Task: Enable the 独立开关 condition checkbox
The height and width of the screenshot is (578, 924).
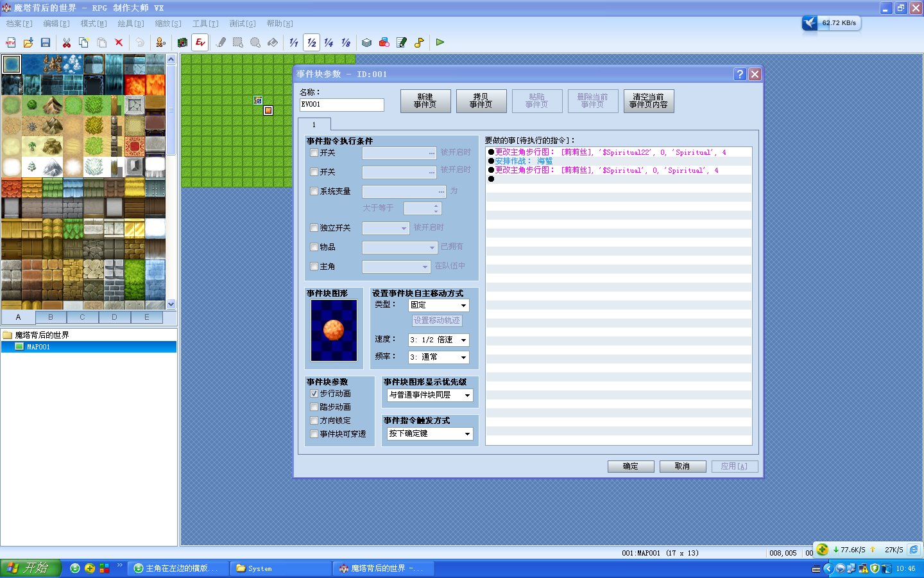Action: point(314,228)
